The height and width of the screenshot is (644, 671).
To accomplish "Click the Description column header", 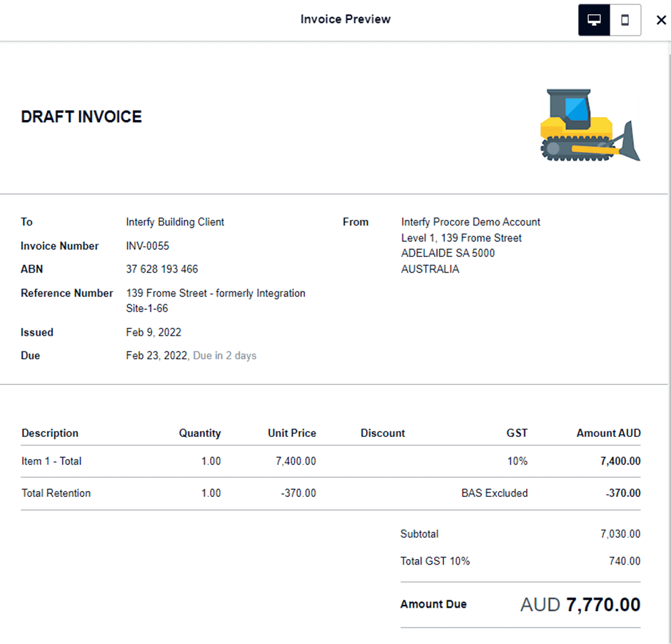I will 50,433.
